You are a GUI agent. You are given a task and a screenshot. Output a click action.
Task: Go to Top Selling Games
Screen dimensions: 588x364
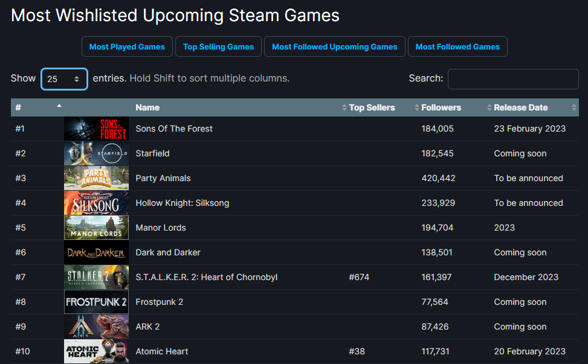[x=218, y=46]
